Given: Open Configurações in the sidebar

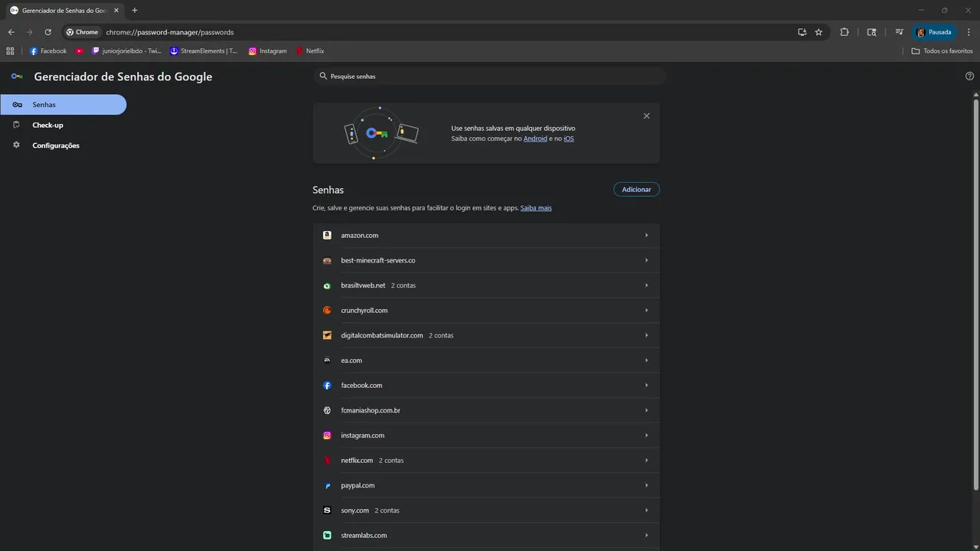Looking at the screenshot, I should pyautogui.click(x=55, y=145).
